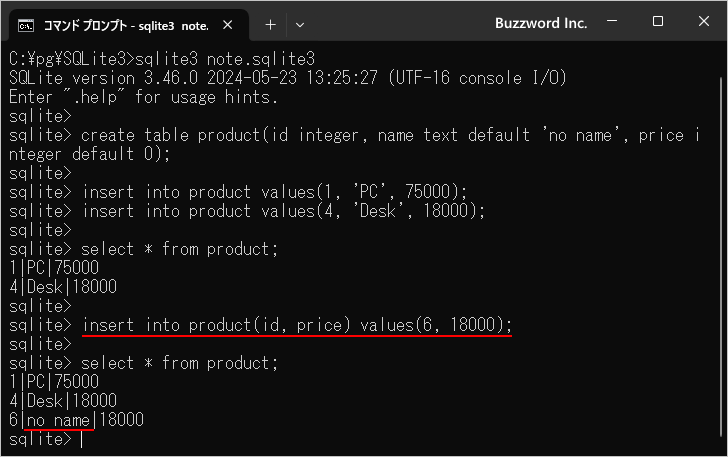This screenshot has width=728, height=457.
Task: Click the SQLite version 3.46.0 line
Action: 288,78
